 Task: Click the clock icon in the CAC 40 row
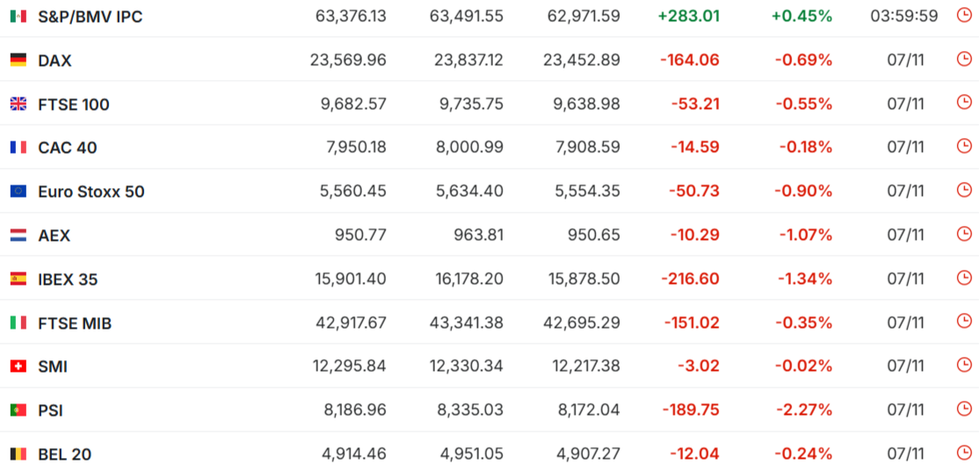963,147
